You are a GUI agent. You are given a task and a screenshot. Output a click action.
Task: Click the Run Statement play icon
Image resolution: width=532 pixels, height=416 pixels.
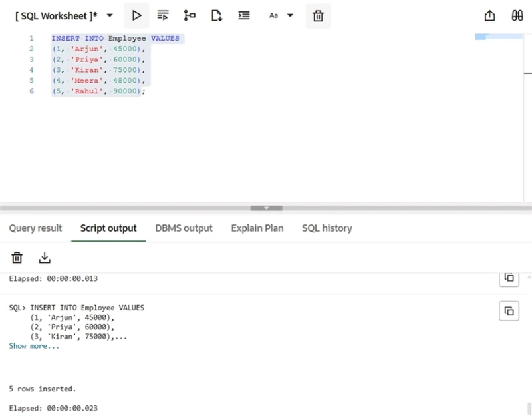tap(136, 15)
